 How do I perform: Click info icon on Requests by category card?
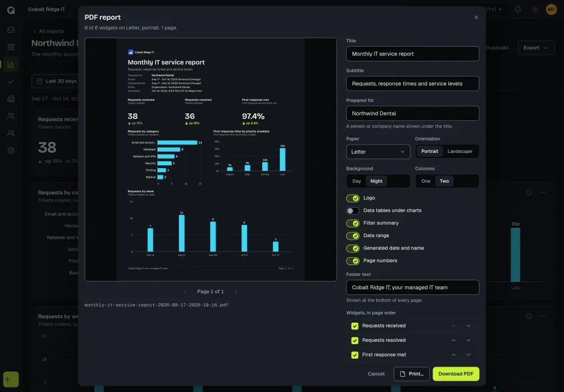[529, 192]
